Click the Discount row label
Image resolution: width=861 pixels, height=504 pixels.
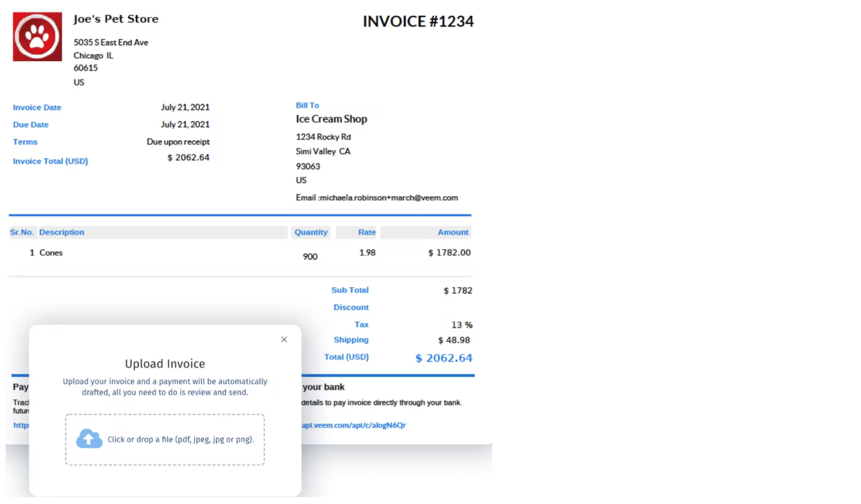click(x=351, y=307)
